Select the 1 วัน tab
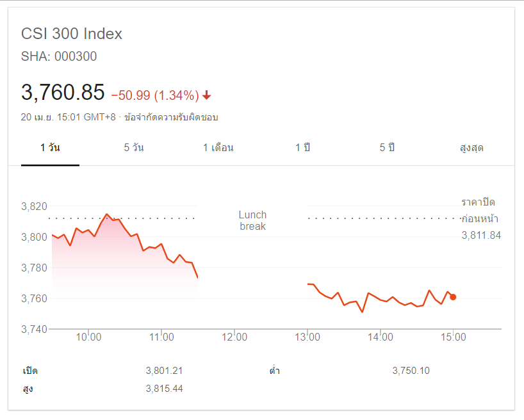This screenshot has width=524, height=420. tap(50, 148)
